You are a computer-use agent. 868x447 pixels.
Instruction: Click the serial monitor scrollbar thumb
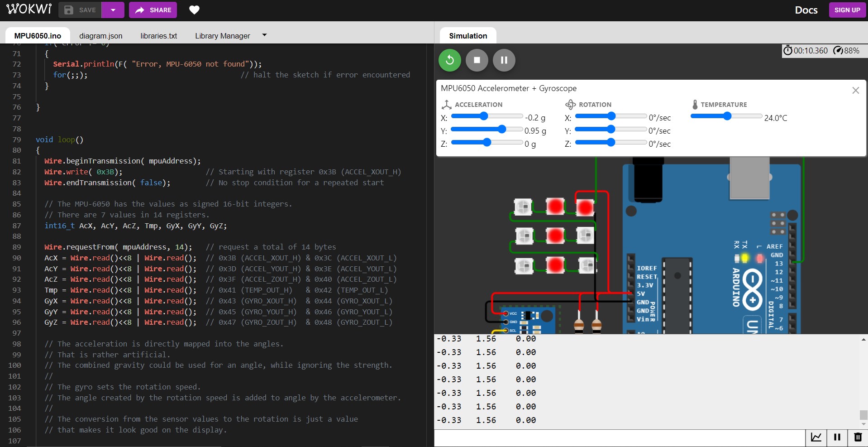click(x=863, y=415)
